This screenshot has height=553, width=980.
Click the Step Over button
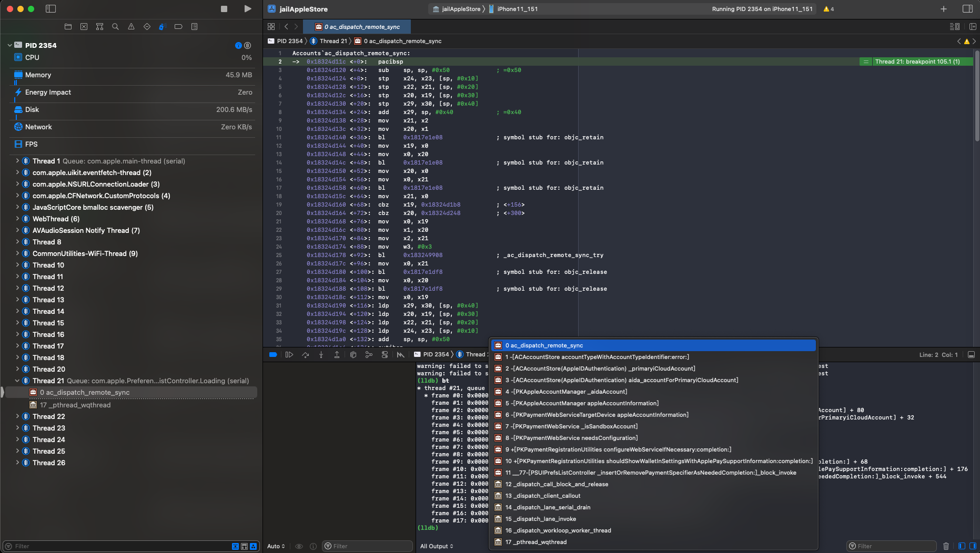(305, 355)
